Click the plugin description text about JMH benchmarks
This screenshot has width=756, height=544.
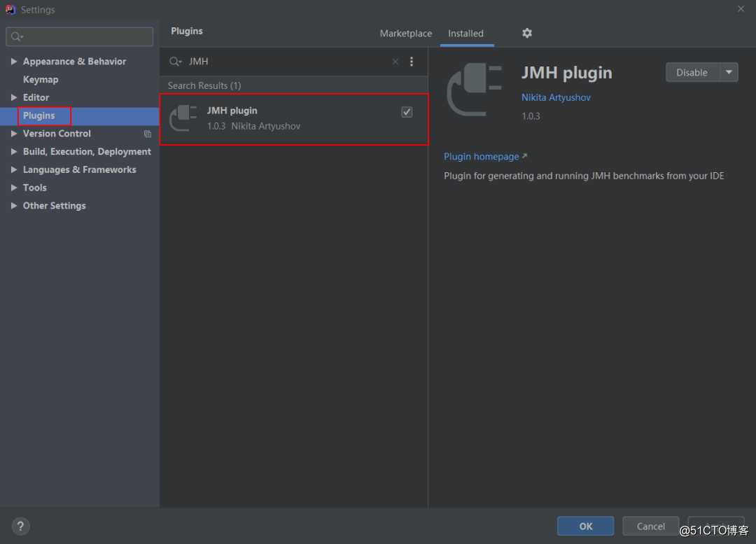click(x=583, y=176)
